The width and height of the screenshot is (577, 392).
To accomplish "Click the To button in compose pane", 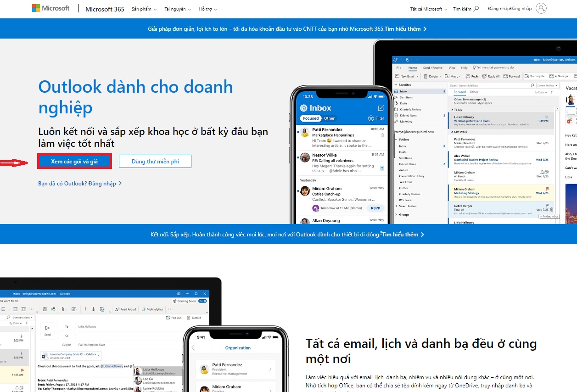I will [67, 326].
